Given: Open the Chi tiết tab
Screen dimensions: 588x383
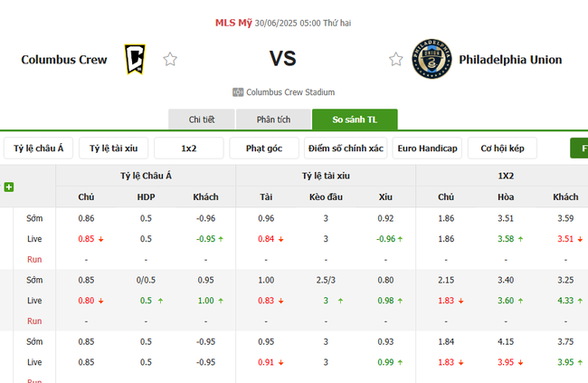Looking at the screenshot, I should coord(201,120).
